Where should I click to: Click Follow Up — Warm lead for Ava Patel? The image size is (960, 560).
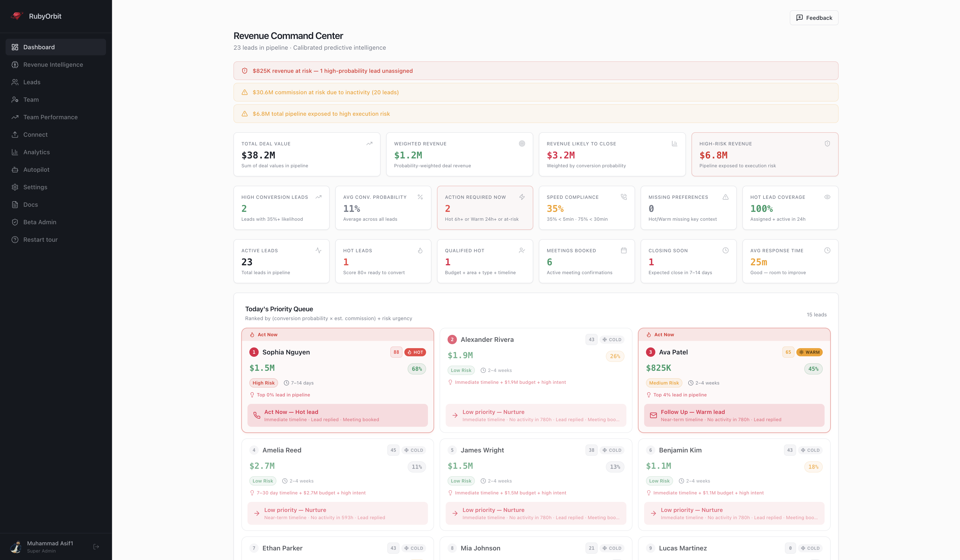tap(734, 415)
